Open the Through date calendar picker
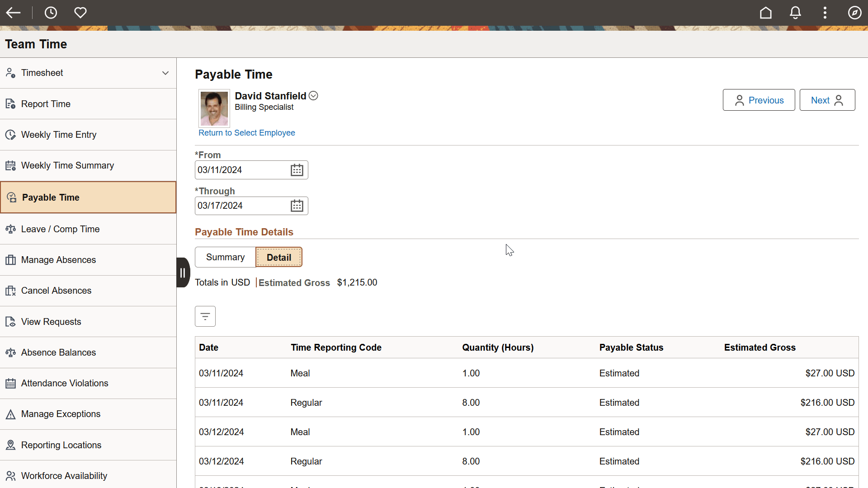The width and height of the screenshot is (868, 488). pos(297,206)
